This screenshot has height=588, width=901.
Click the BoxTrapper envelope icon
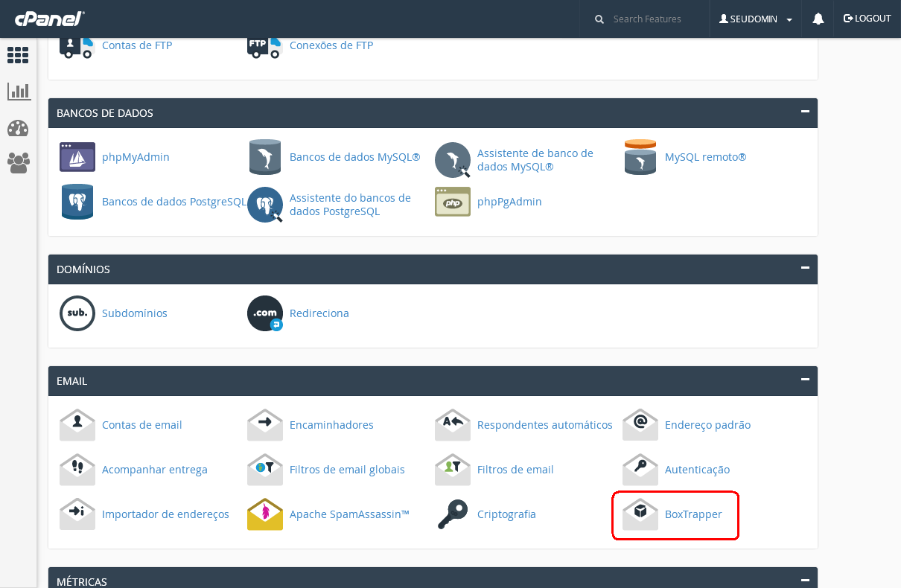(640, 514)
